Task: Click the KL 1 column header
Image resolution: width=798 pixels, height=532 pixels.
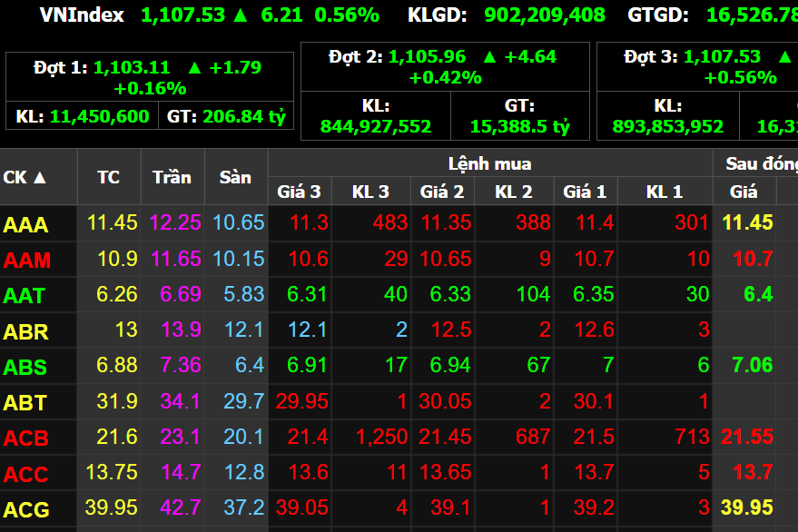Action: coord(664,192)
